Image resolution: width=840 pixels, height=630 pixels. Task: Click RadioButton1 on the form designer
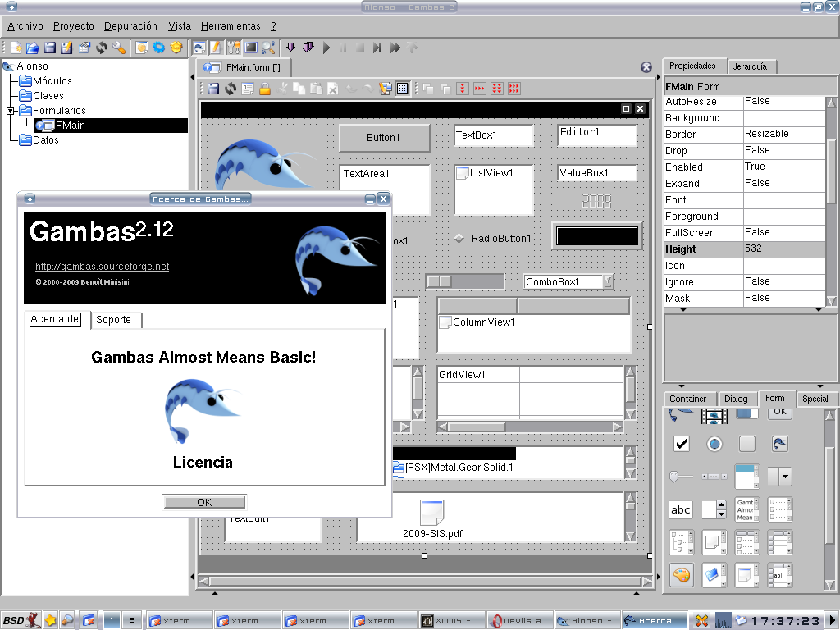pyautogui.click(x=493, y=239)
